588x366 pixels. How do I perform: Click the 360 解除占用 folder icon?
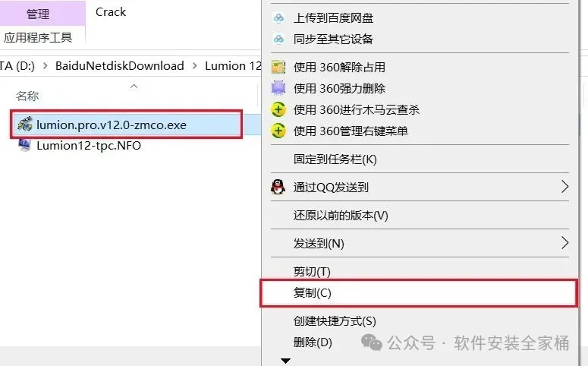278,67
